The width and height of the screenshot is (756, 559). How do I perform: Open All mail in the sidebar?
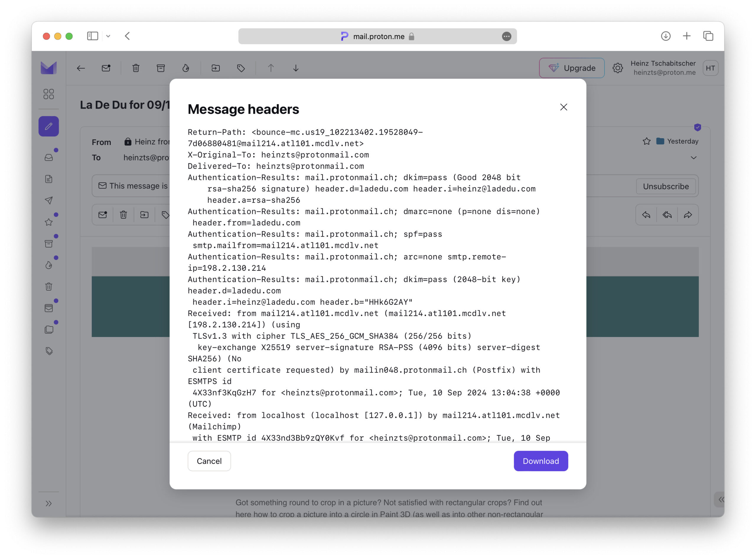(x=48, y=308)
